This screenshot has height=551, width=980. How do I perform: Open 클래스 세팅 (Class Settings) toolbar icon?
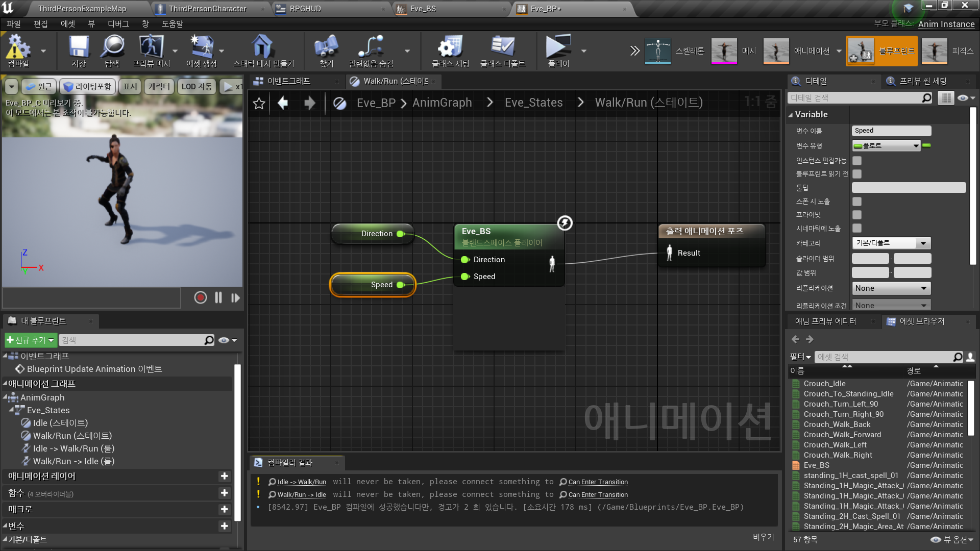coord(450,50)
